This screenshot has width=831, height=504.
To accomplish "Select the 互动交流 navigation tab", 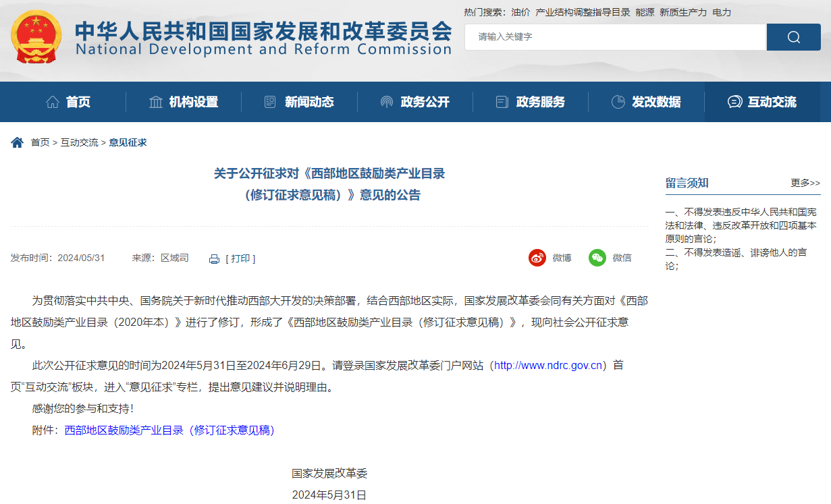I will pyautogui.click(x=762, y=102).
